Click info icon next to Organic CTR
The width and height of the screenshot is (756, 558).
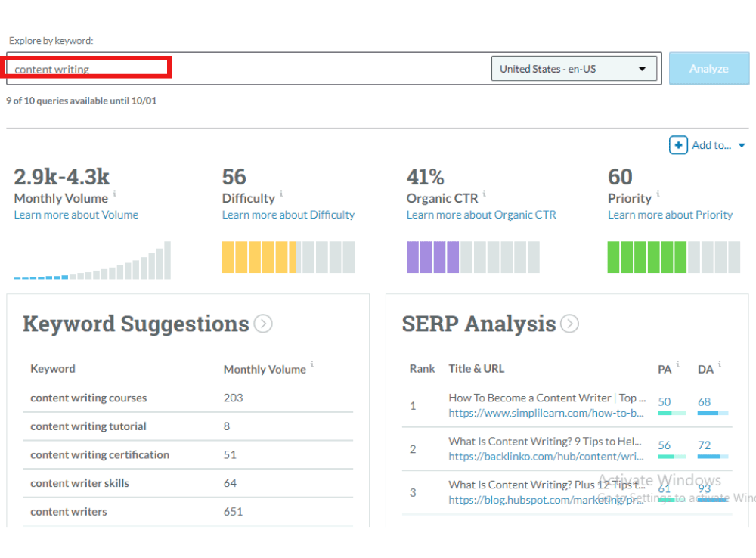(485, 194)
